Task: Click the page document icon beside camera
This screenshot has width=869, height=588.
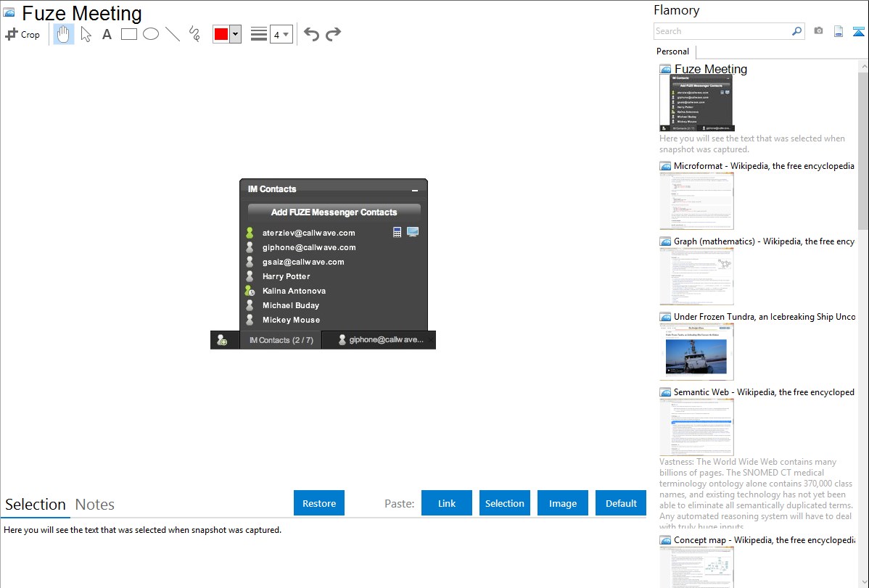Action: click(839, 31)
